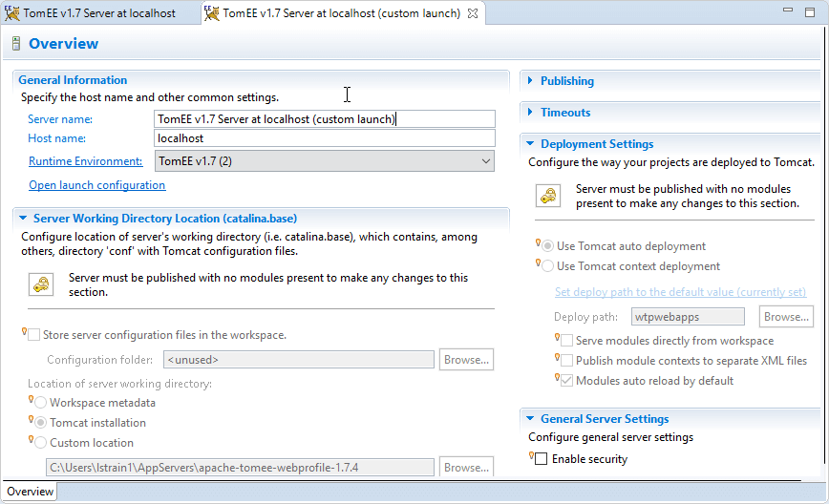Click the apache-tomee-webprofile directory path field

pyautogui.click(x=240, y=468)
